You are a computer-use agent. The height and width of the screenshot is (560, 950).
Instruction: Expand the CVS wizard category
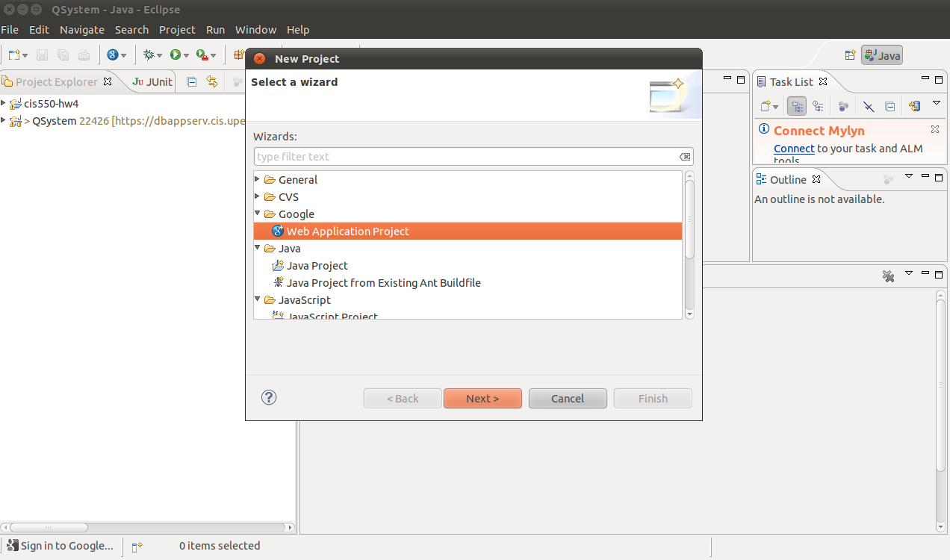(x=258, y=196)
